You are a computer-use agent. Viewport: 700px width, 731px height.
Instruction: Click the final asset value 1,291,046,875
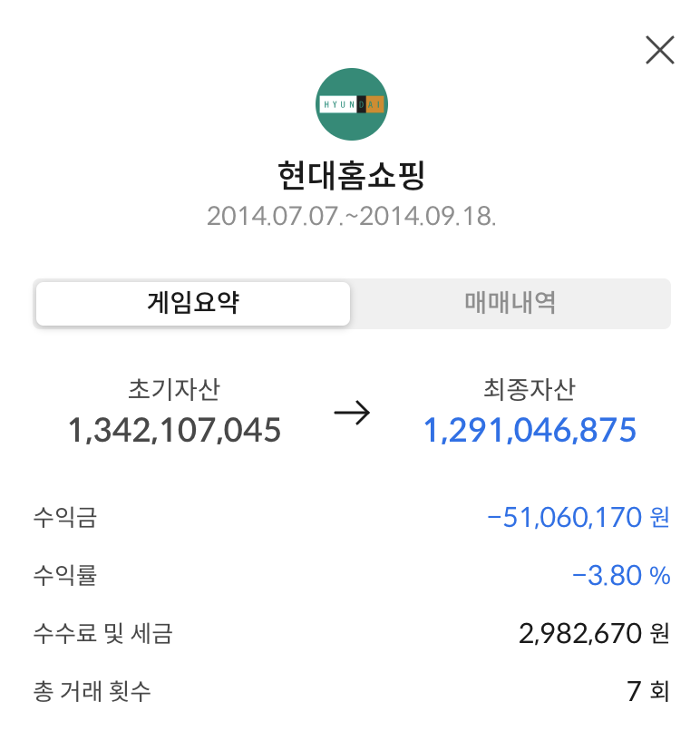tap(530, 430)
